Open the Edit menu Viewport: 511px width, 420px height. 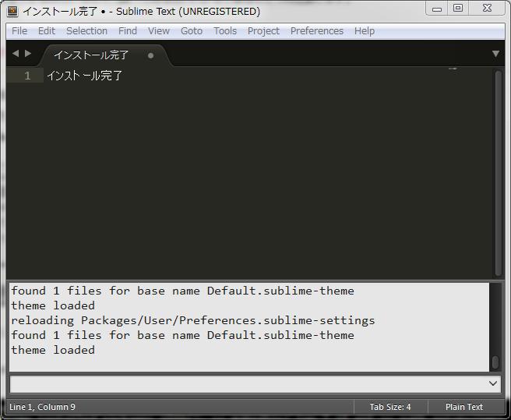46,31
